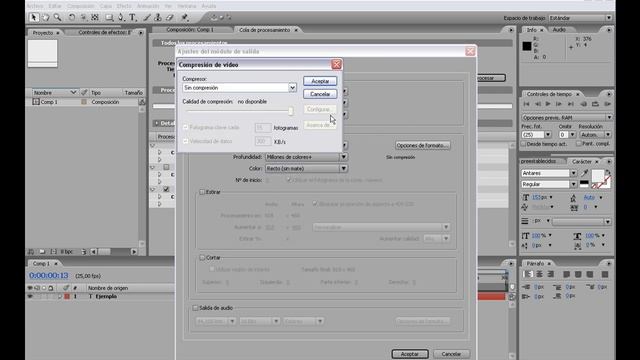Screen dimensions: 640x360
Task: Click timecode 0:00:00:13 in timeline
Action: [49, 276]
